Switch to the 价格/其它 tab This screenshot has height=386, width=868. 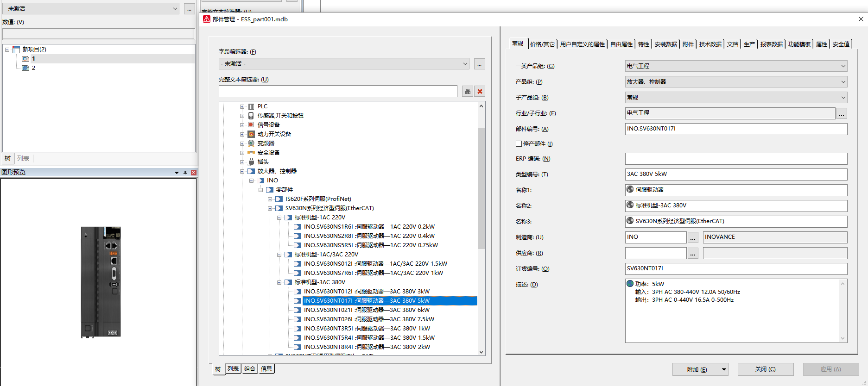tap(542, 44)
